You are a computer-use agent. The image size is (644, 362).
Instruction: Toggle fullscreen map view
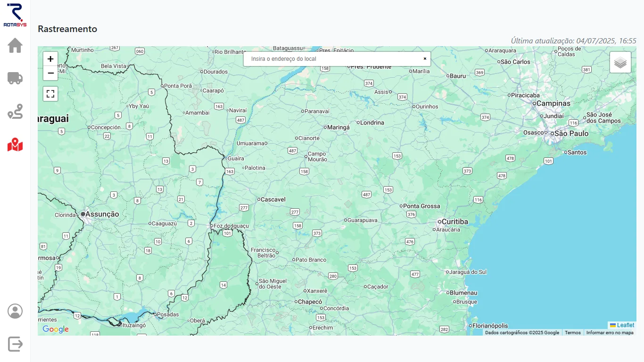click(x=50, y=94)
